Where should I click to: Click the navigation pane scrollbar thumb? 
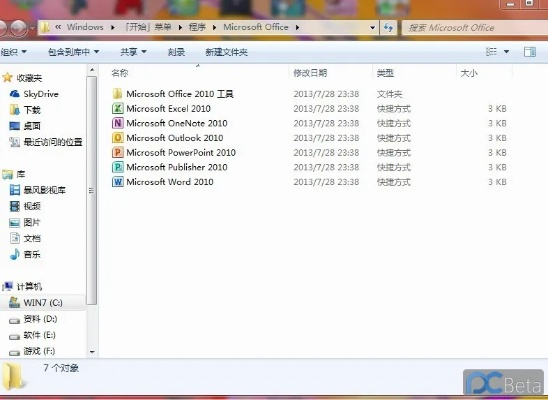point(92,190)
